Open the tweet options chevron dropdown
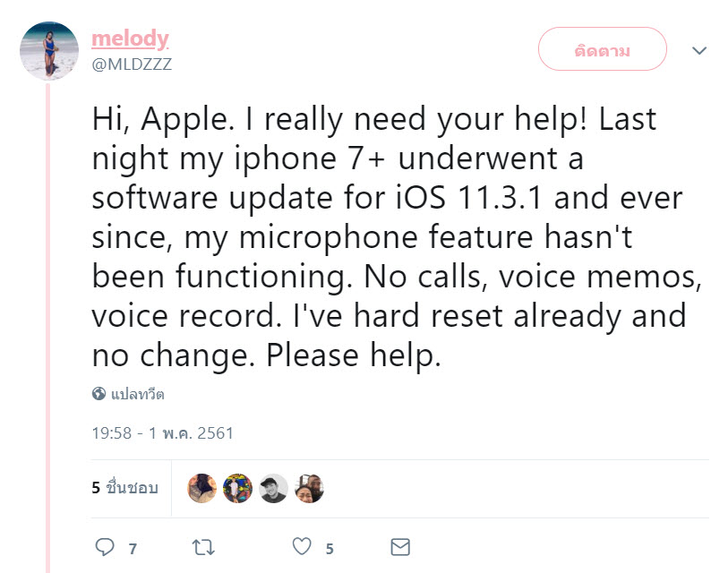Image resolution: width=728 pixels, height=573 pixels. pyautogui.click(x=699, y=52)
